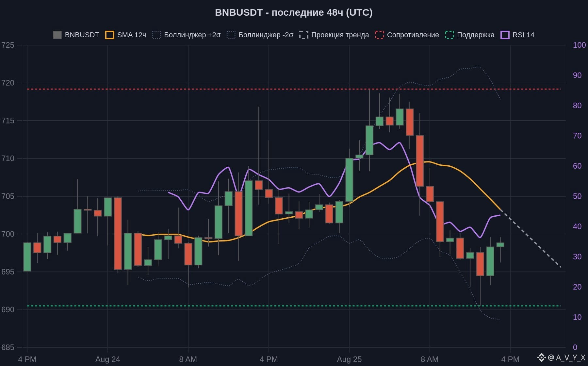588x366 pixels.
Task: Click the 80 RSI axis label
Action: (x=577, y=106)
